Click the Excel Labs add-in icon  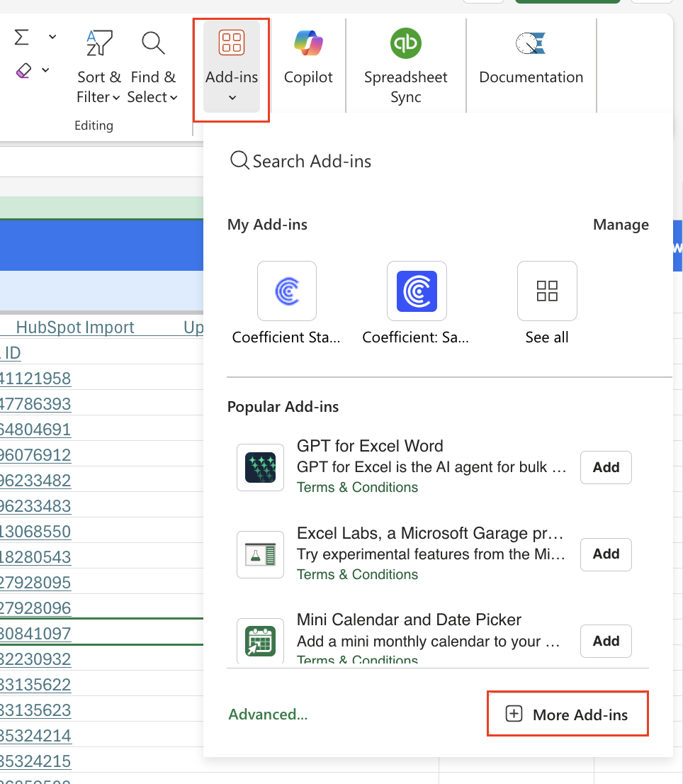point(260,554)
